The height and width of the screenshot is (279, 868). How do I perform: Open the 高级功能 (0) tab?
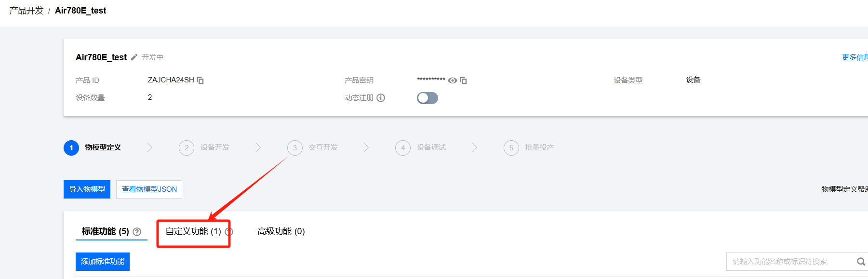click(x=281, y=231)
